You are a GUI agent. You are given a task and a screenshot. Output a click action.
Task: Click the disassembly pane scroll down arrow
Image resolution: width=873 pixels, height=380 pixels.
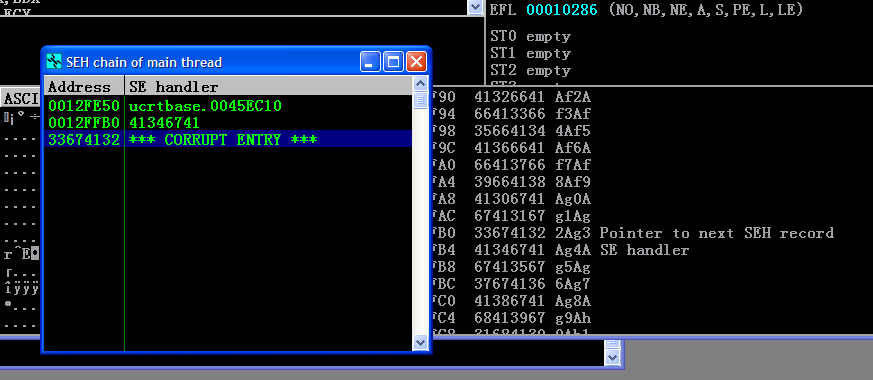475,7
